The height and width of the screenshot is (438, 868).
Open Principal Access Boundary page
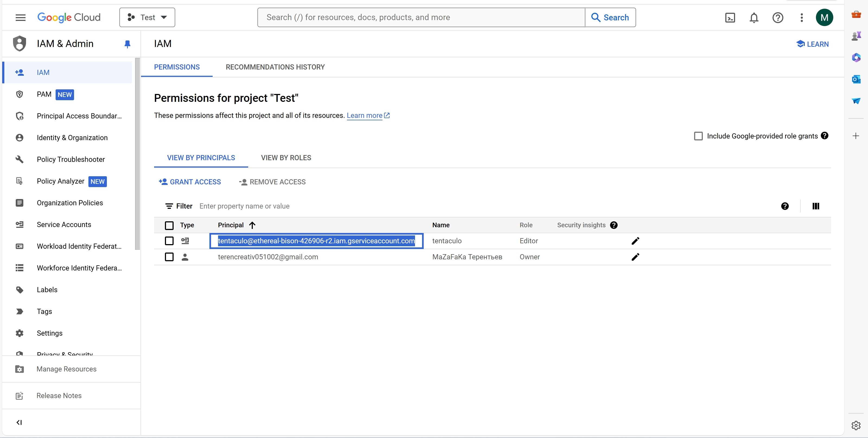coord(67,116)
